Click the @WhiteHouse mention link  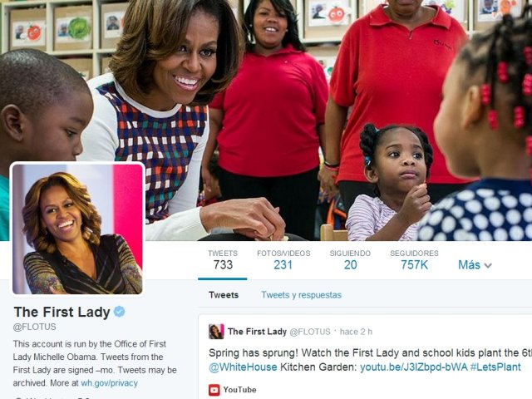[x=243, y=367]
